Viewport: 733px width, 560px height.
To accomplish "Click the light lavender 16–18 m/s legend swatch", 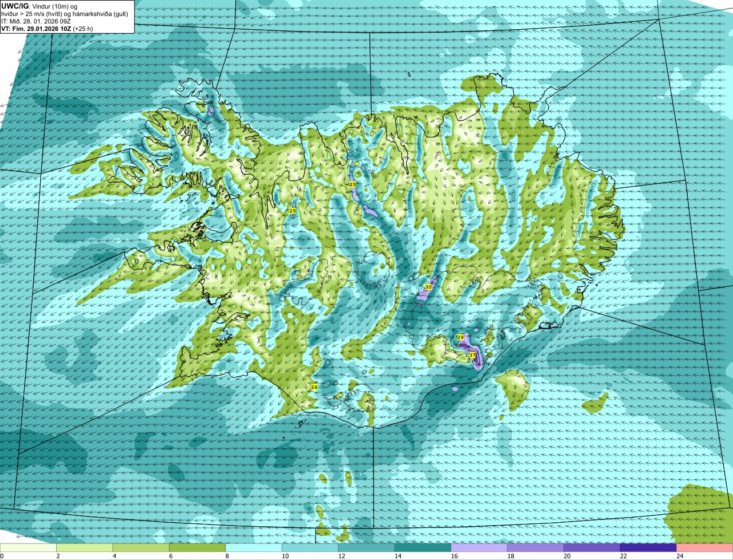I will coord(479,547).
